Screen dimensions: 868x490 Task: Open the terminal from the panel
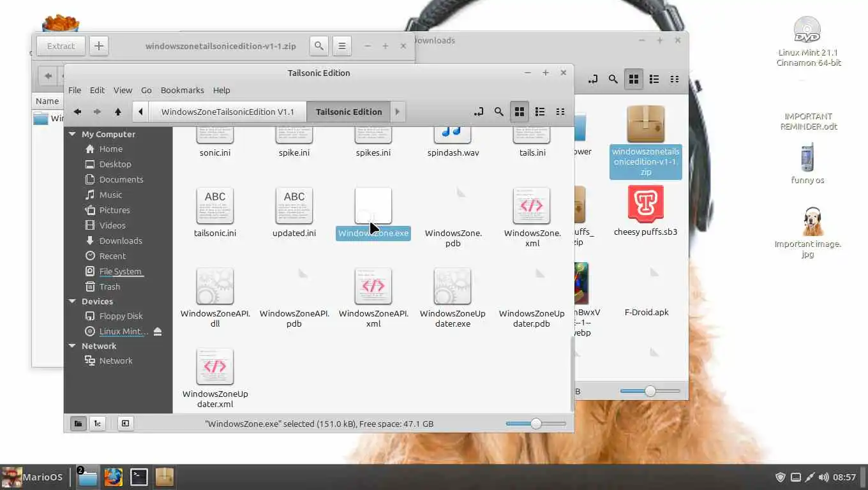tap(138, 477)
